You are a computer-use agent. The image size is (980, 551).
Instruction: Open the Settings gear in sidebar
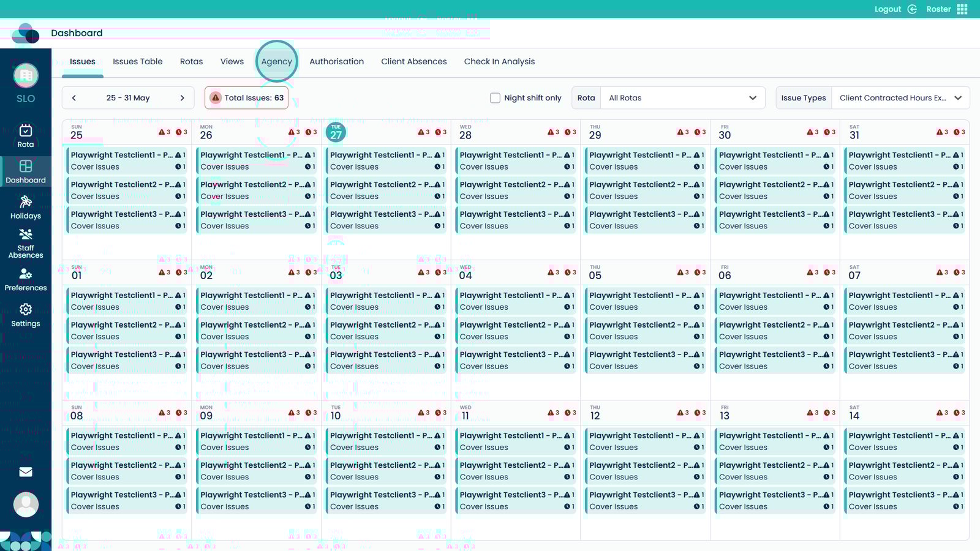26,310
